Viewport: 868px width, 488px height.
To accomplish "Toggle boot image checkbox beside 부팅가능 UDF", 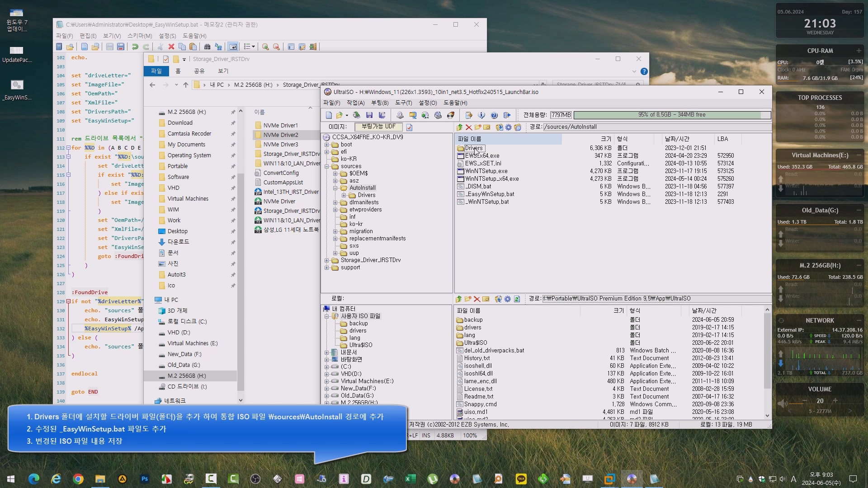I will pos(409,127).
